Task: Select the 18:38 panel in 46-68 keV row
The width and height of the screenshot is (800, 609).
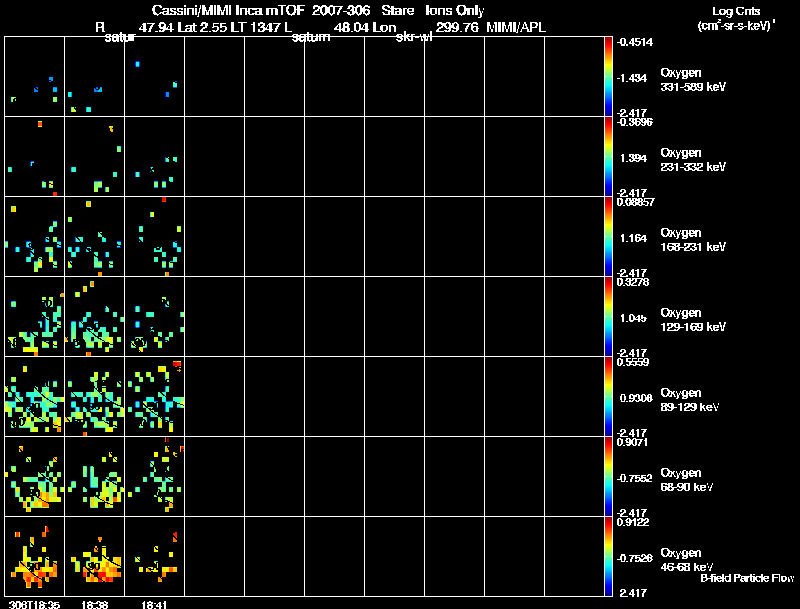Action: pyautogui.click(x=94, y=556)
